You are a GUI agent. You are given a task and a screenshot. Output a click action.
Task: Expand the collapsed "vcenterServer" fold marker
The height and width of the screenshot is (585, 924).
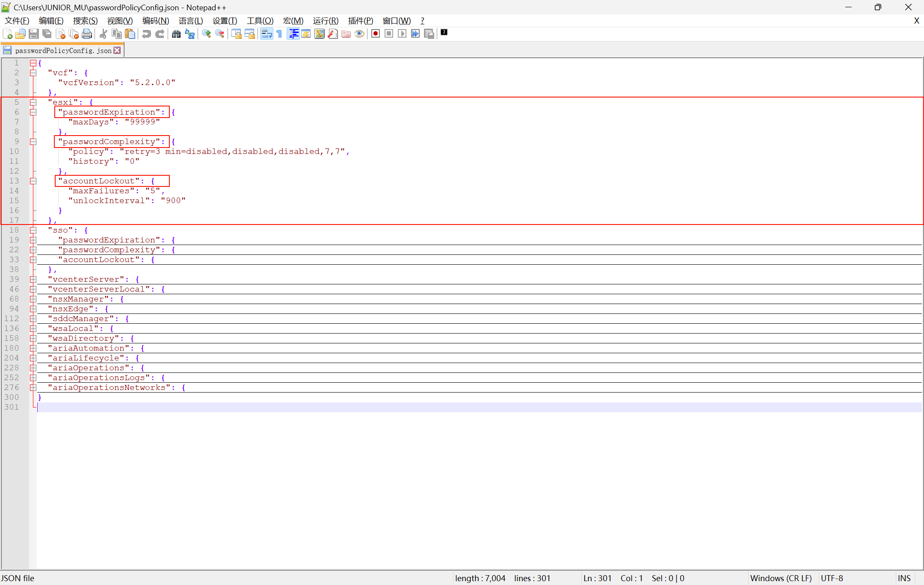pyautogui.click(x=33, y=279)
